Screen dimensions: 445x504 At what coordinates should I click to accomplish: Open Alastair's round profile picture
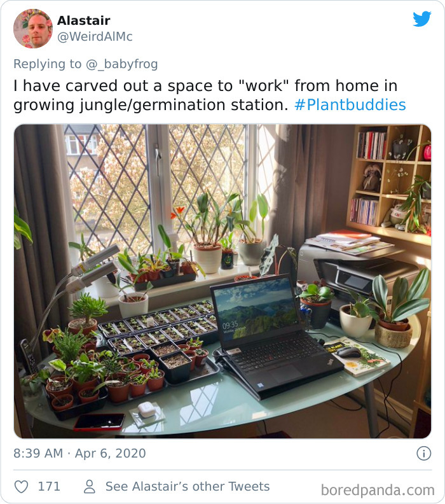[x=33, y=29]
